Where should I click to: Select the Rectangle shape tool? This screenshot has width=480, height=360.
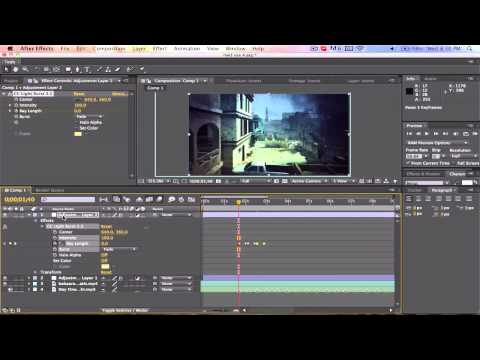[68, 69]
